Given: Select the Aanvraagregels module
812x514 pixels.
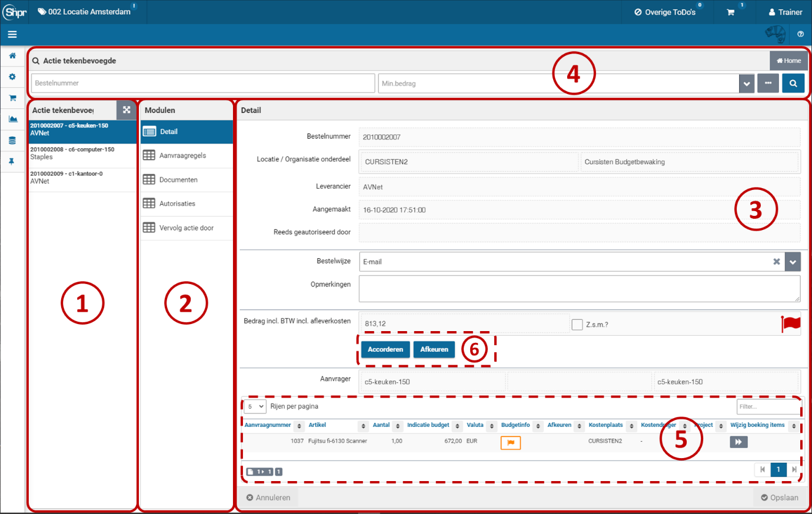Looking at the screenshot, I should tap(182, 156).
